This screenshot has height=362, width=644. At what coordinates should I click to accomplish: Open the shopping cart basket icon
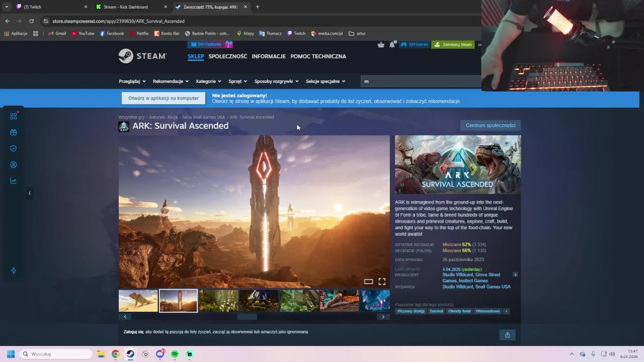(381, 44)
